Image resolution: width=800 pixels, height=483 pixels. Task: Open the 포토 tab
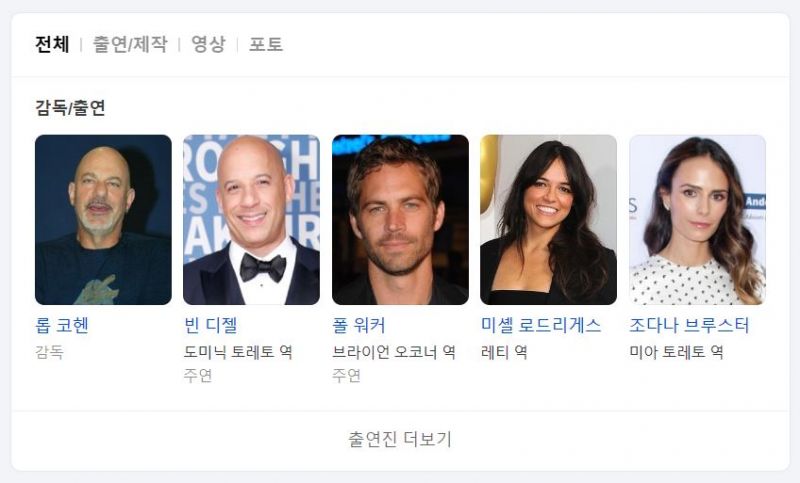[266, 44]
